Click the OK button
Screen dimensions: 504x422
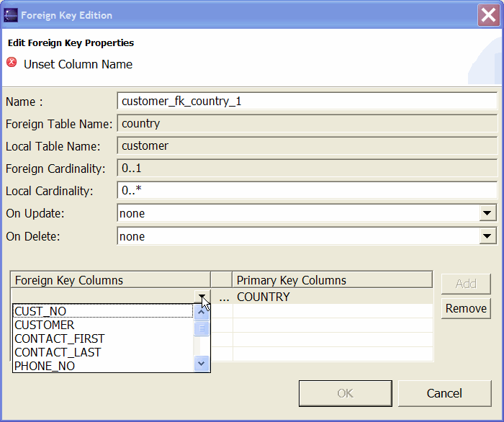click(346, 393)
